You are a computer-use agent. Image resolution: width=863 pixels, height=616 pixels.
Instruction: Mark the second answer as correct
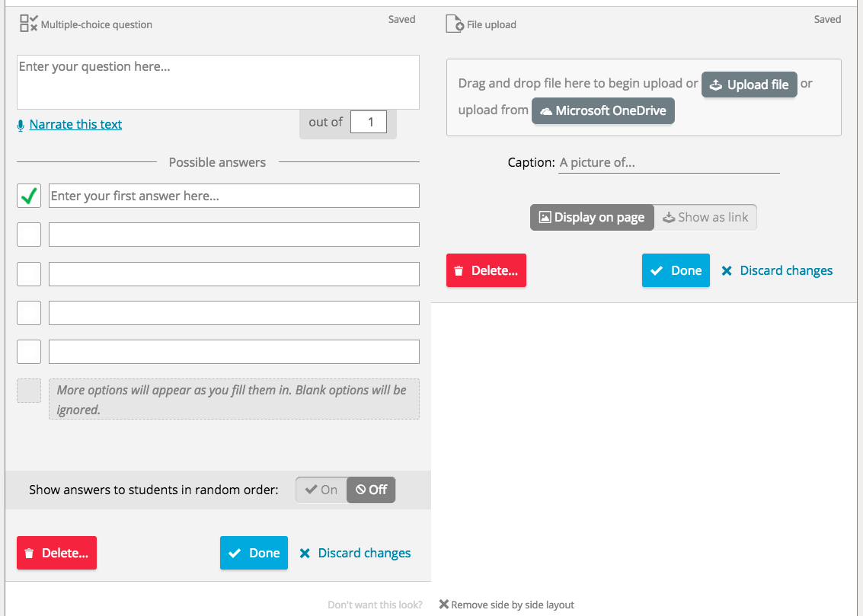point(29,235)
